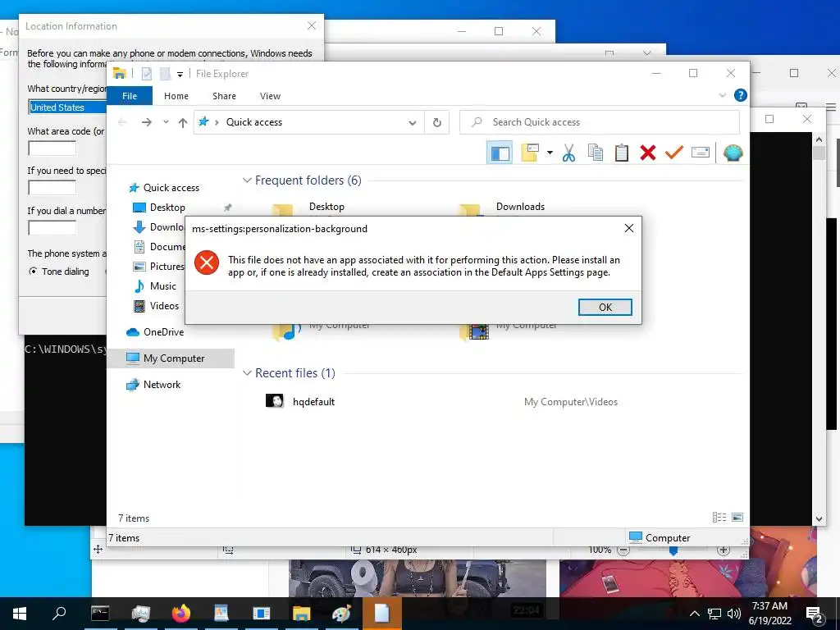The width and height of the screenshot is (840, 630).
Task: Open the recent locations dropdown arrow
Action: [x=166, y=122]
